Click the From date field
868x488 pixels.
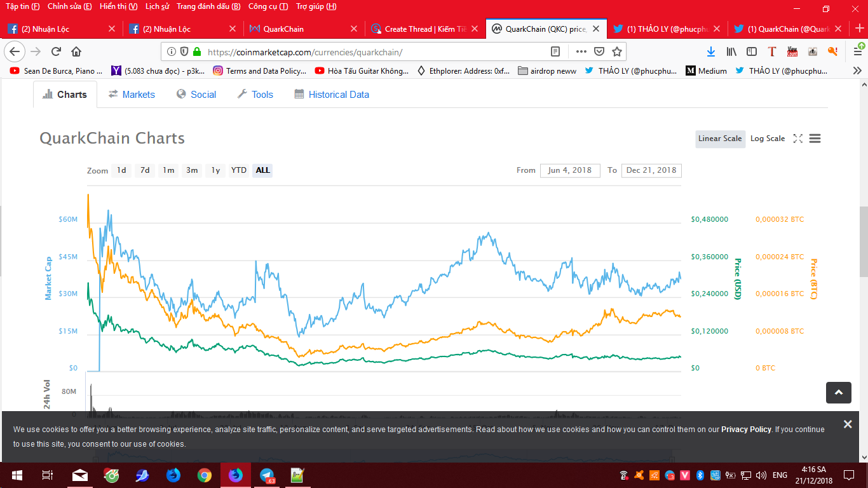point(570,170)
